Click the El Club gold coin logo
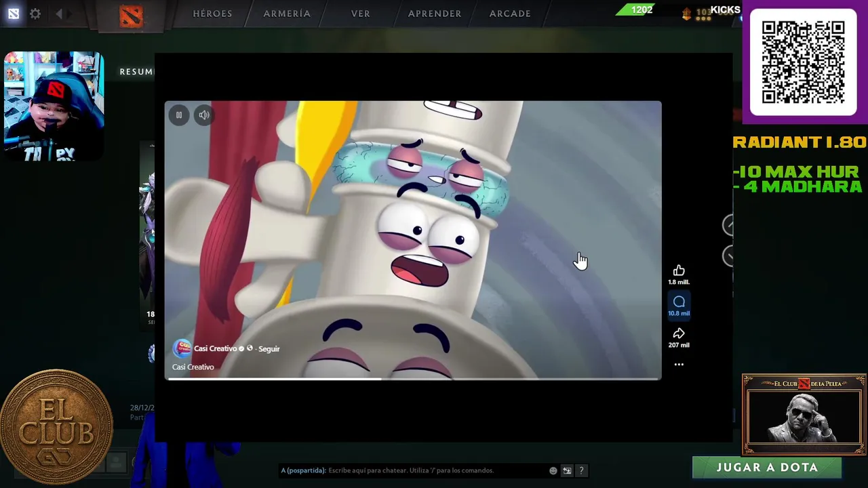The width and height of the screenshot is (868, 488). pos(56,428)
